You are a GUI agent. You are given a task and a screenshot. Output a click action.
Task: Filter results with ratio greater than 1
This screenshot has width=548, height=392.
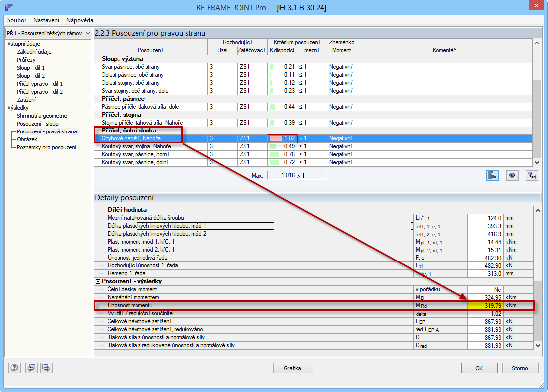(x=532, y=175)
